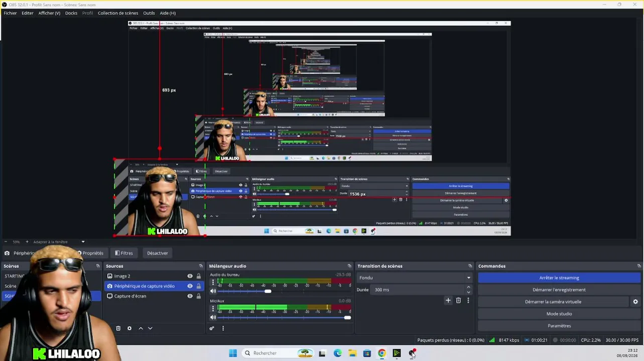The image size is (644, 361).
Task: Open Windows Start menu
Action: [233, 353]
